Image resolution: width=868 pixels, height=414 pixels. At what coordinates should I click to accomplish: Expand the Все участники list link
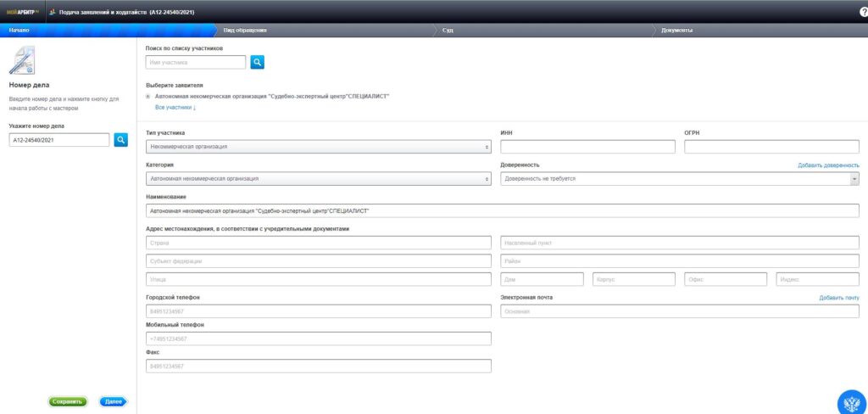(x=175, y=108)
